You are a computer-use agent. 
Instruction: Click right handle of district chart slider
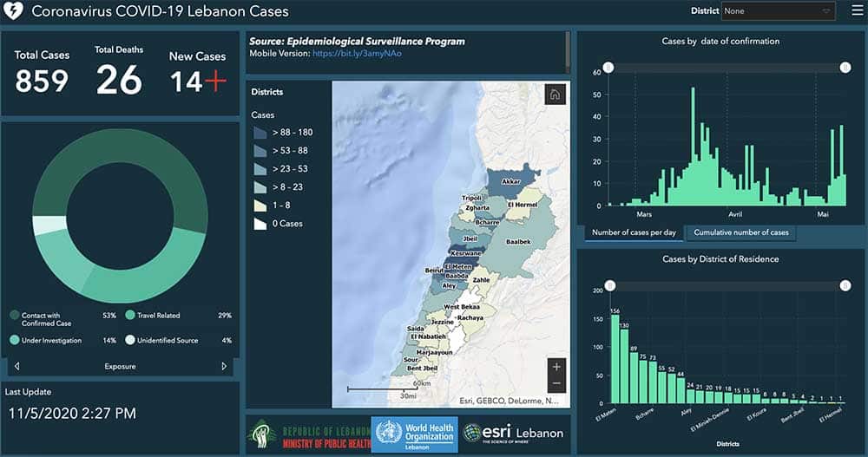pos(845,285)
